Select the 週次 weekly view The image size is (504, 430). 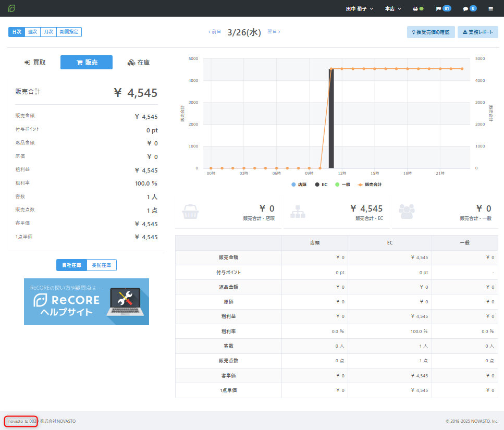click(x=32, y=32)
